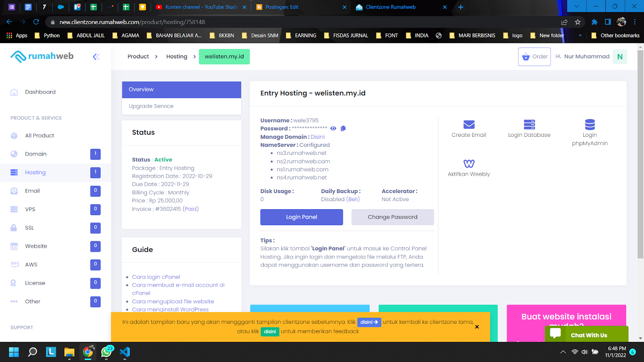Open Cara membuat e-mail account guide

[x=178, y=289]
